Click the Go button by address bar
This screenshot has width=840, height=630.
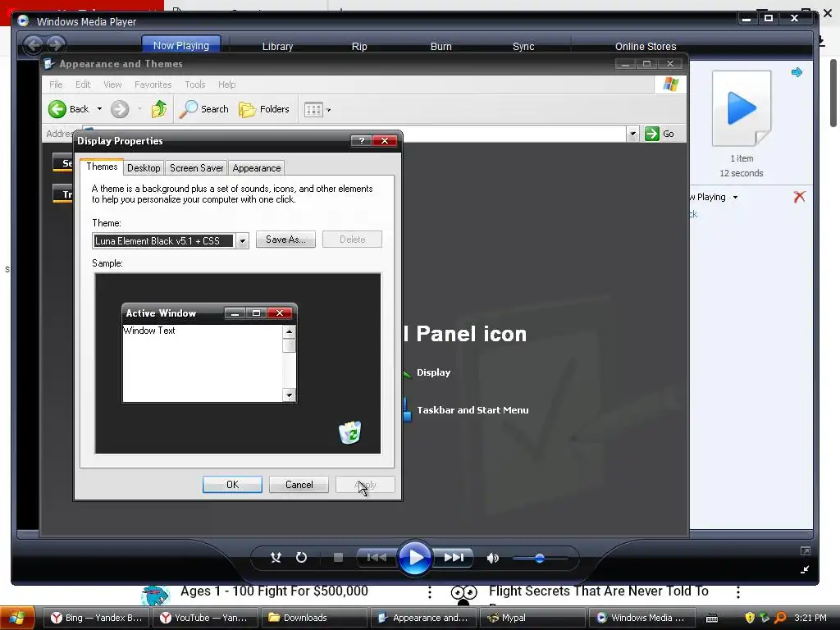click(660, 134)
